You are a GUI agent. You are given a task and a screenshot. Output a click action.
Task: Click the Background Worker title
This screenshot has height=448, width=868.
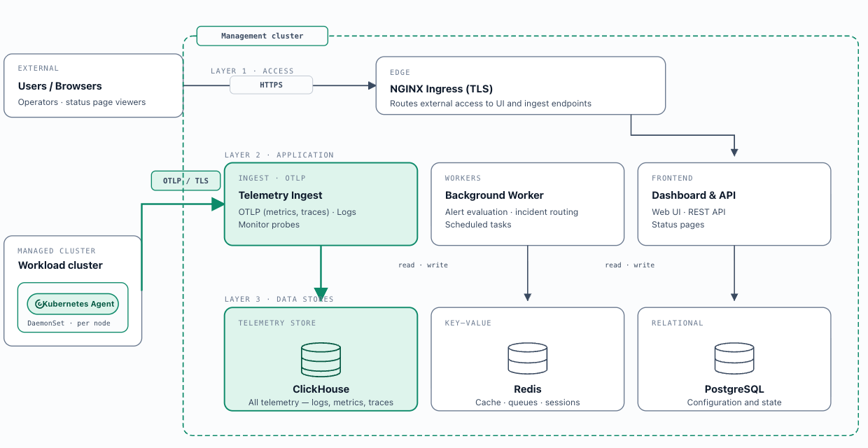pos(494,195)
